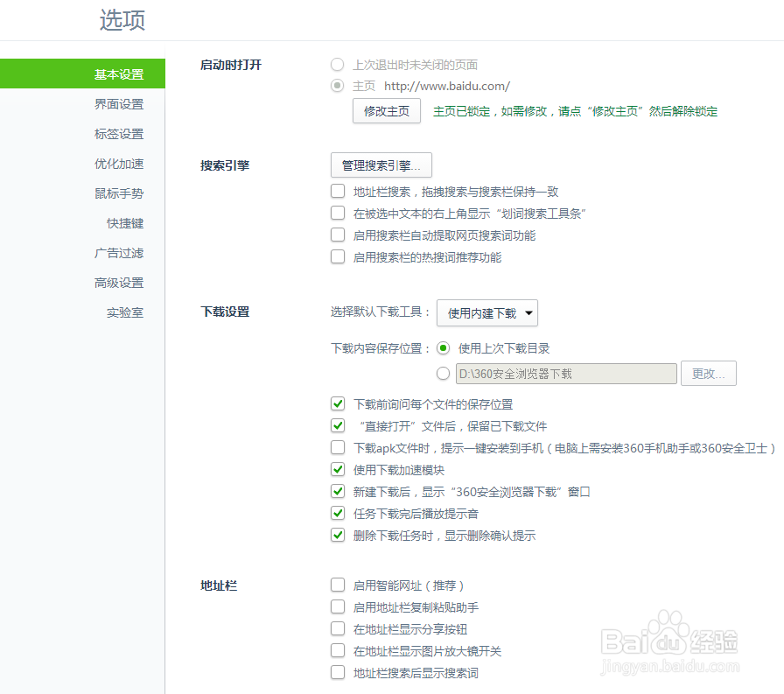The height and width of the screenshot is (694, 784).
Task: Click the 地址栏 section heading
Action: click(x=219, y=585)
